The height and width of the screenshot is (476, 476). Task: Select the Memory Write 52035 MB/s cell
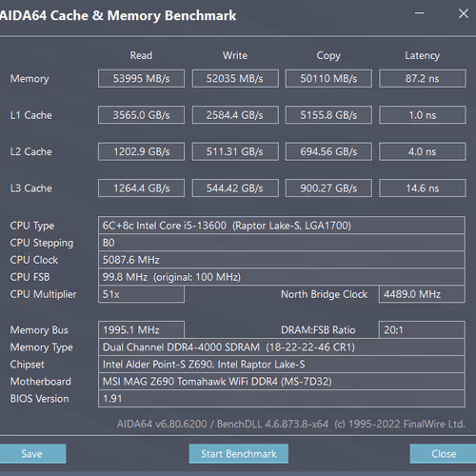(x=235, y=78)
